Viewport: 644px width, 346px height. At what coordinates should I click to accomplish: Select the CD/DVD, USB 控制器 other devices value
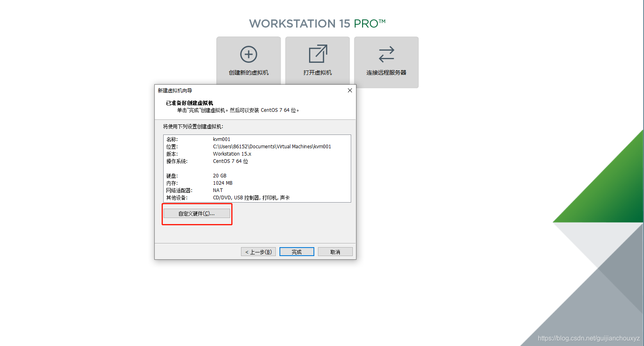click(x=251, y=198)
